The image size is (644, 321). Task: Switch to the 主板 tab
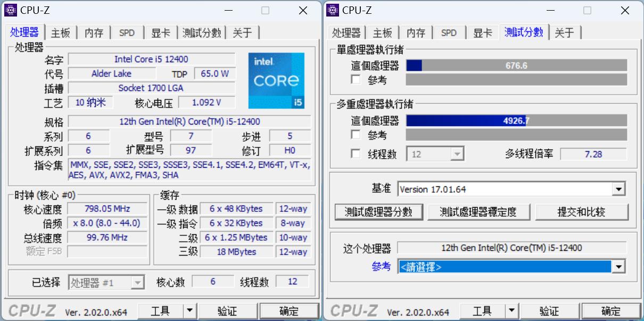pyautogui.click(x=60, y=32)
